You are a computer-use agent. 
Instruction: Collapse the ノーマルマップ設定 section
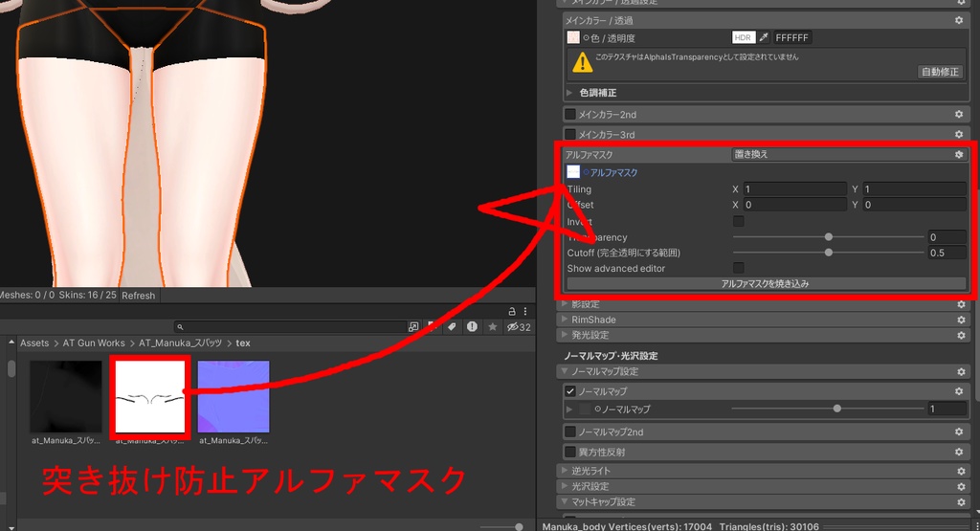point(565,371)
